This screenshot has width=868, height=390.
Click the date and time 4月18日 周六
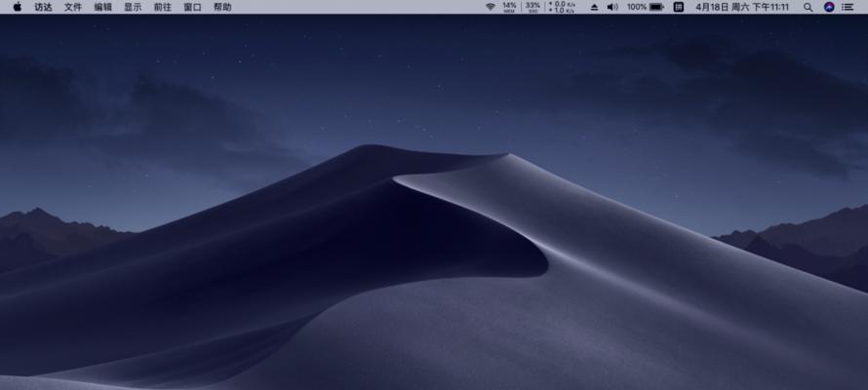click(x=742, y=7)
